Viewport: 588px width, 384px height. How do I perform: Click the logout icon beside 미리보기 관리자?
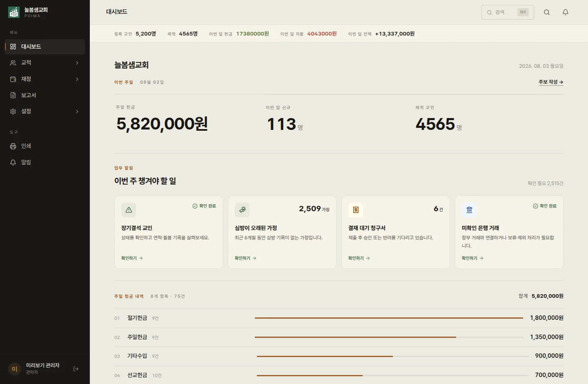pyautogui.click(x=76, y=369)
